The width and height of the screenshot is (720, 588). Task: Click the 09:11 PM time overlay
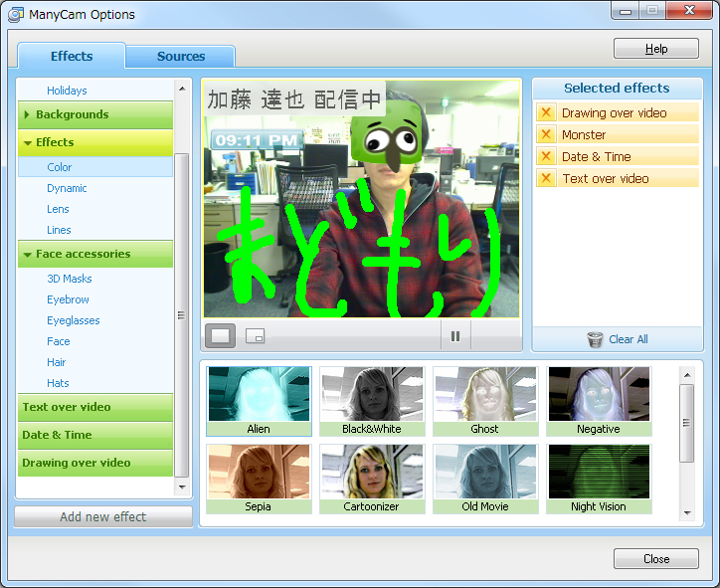pos(257,140)
